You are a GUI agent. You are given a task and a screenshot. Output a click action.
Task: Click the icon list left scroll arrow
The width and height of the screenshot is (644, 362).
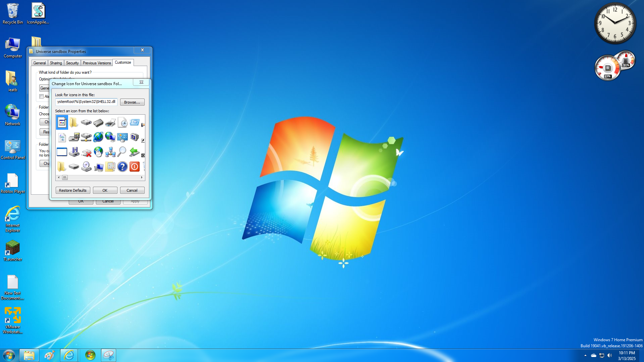[x=59, y=178]
